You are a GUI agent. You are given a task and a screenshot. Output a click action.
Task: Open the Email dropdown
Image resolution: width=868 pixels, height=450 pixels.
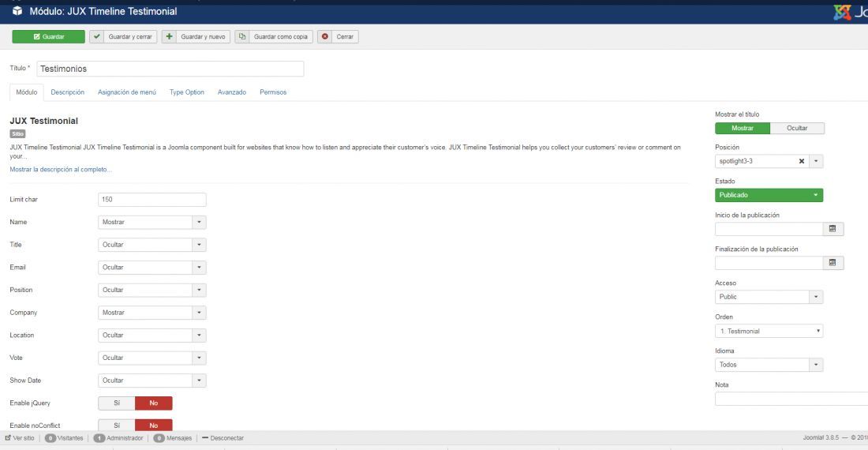tap(152, 268)
